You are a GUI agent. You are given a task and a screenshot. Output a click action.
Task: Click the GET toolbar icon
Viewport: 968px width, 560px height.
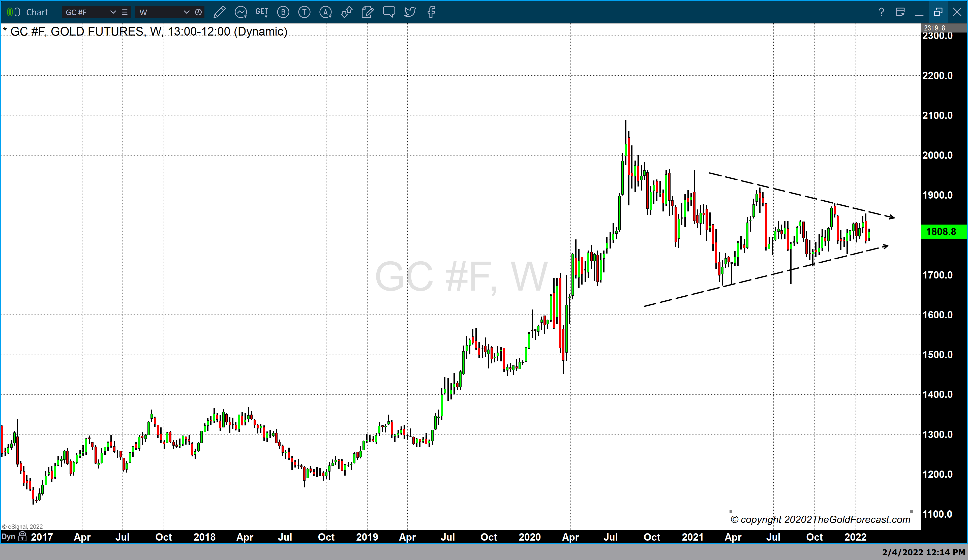pyautogui.click(x=262, y=12)
